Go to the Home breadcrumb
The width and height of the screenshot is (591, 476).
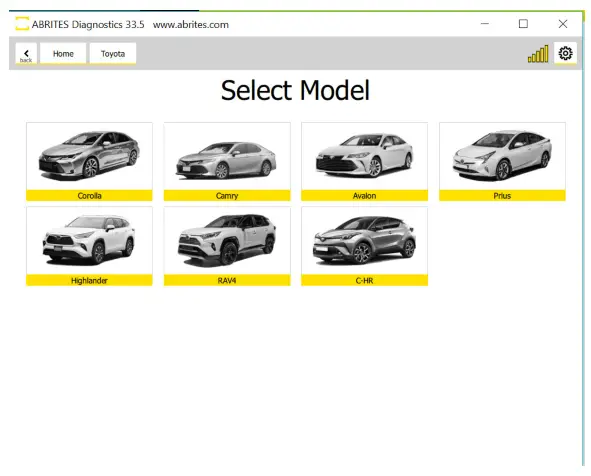pos(63,54)
